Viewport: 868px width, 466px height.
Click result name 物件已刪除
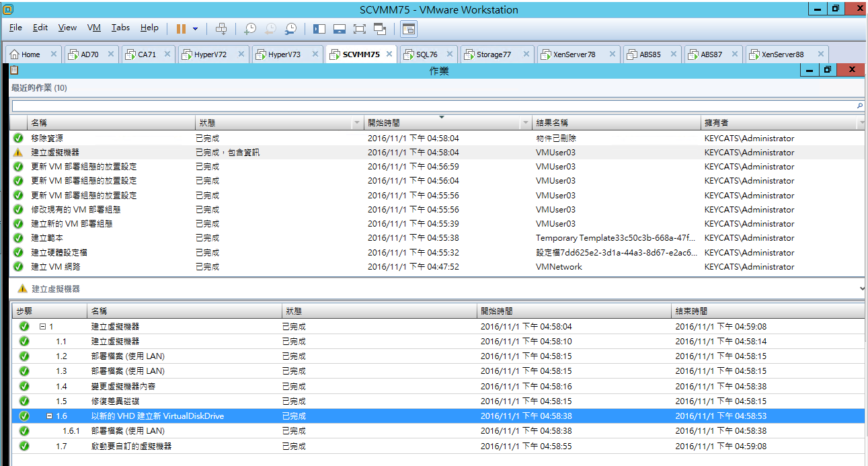(556, 138)
